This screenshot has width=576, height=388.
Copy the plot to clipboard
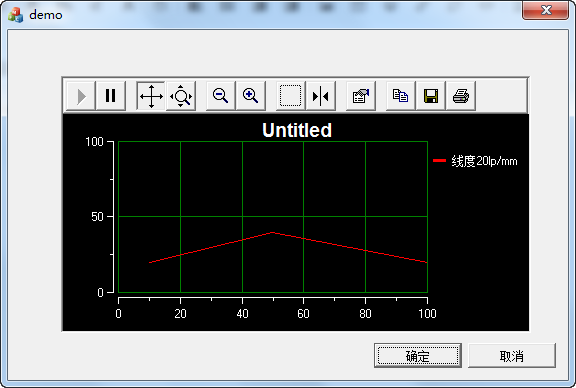tap(401, 96)
